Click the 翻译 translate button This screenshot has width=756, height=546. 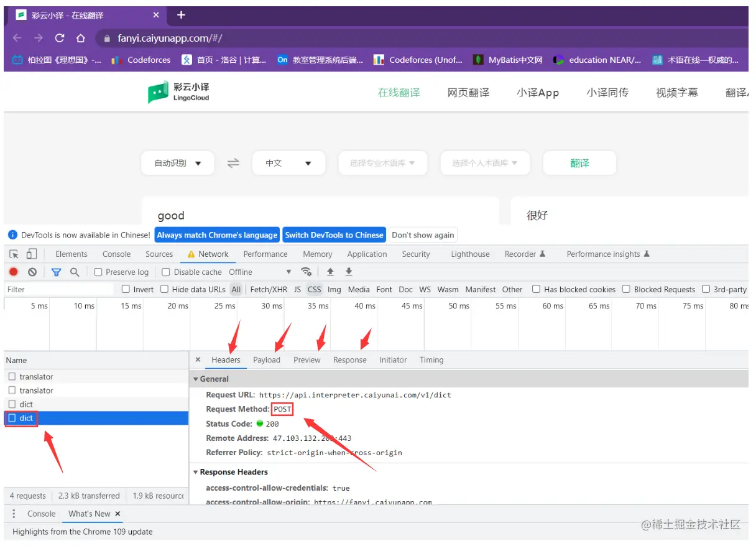[579, 163]
